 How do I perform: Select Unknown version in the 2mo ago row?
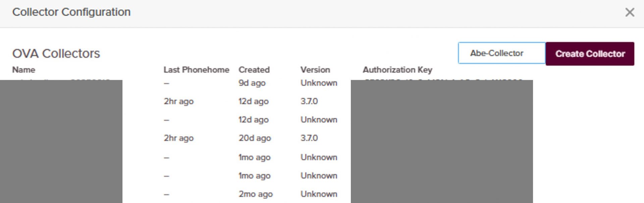click(x=319, y=194)
